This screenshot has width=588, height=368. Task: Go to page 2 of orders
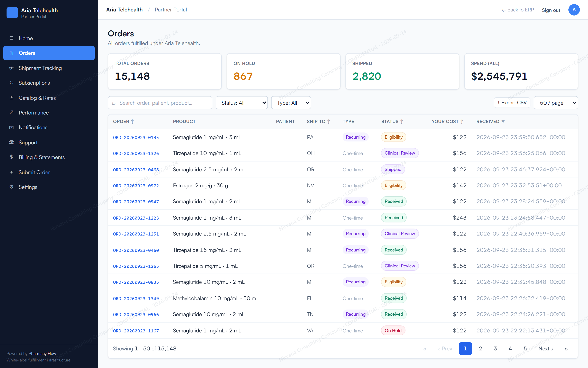tap(480, 349)
